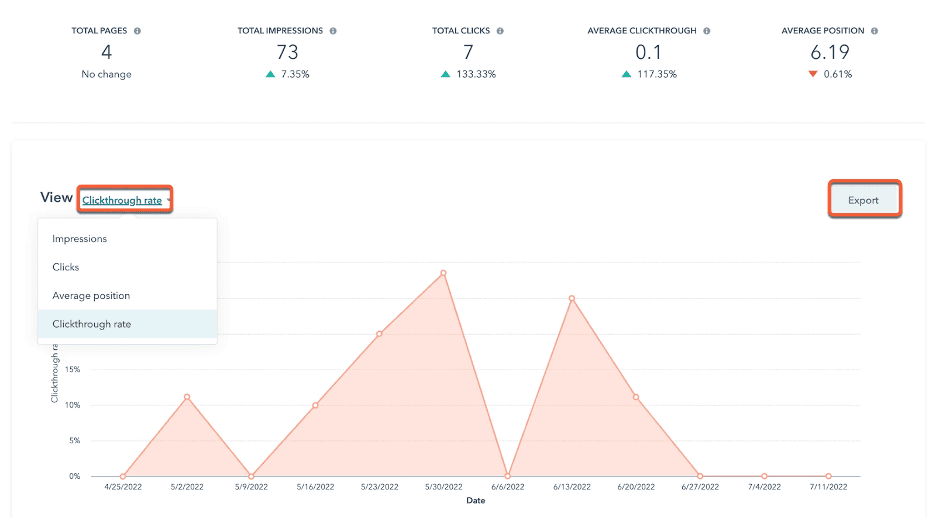Click info icon beside Total Impressions
936x518 pixels.
coord(333,31)
